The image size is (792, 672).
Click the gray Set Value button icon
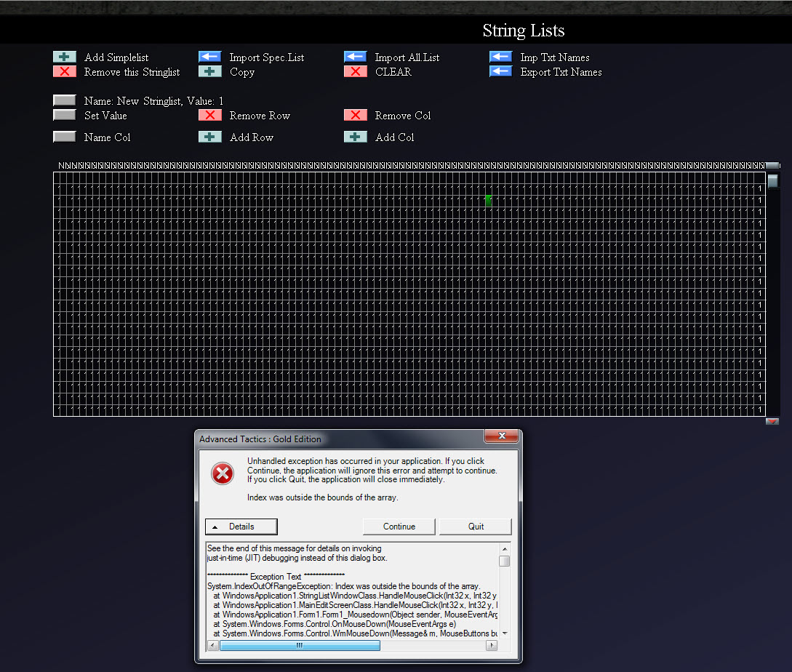pyautogui.click(x=65, y=115)
